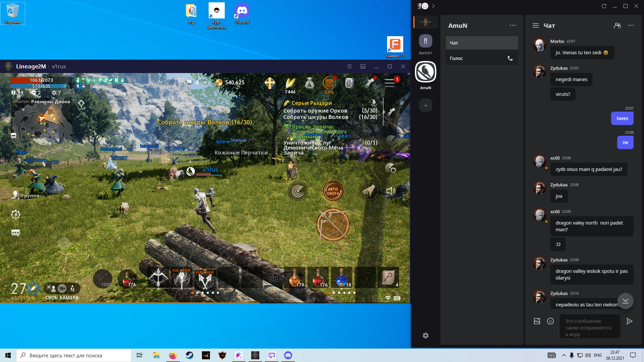The image size is (644, 362).
Task: Focus the Windows taskbar search box
Action: (74, 355)
